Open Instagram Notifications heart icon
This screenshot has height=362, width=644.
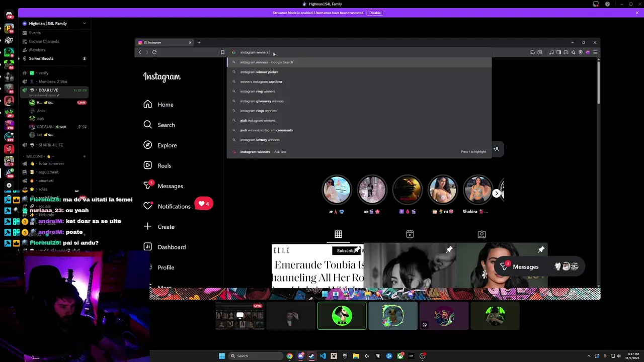(x=147, y=206)
